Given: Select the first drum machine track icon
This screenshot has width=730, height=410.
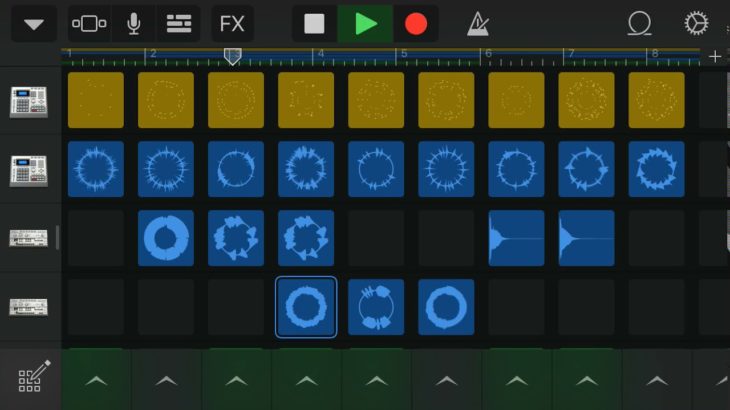Looking at the screenshot, I should (29, 101).
